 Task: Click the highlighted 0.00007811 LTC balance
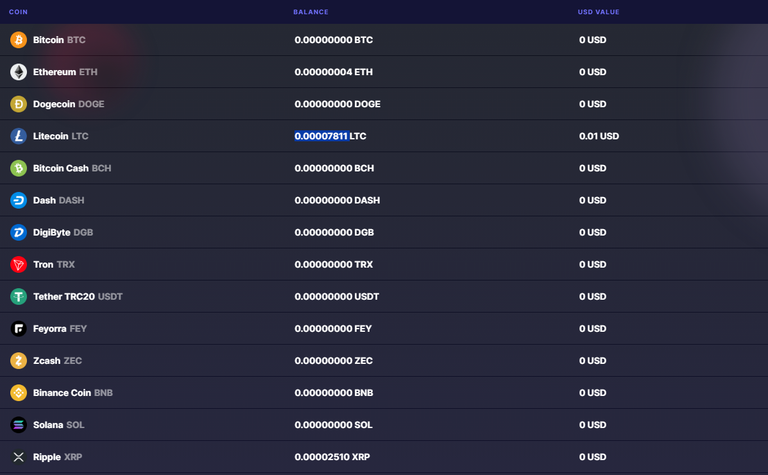point(330,136)
